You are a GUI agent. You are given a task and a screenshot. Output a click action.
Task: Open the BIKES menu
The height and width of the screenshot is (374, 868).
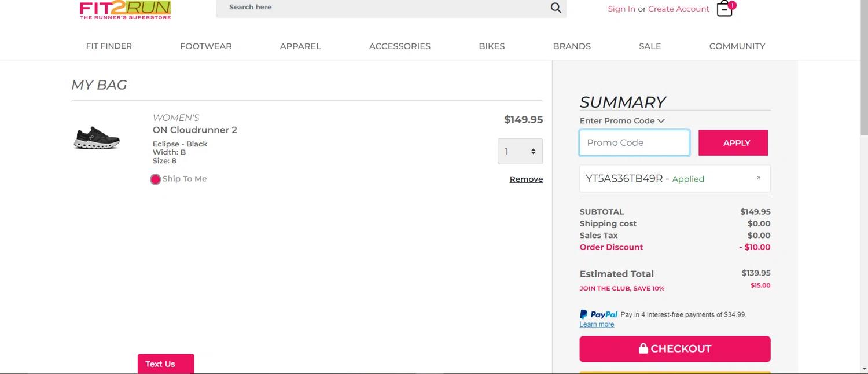click(492, 46)
